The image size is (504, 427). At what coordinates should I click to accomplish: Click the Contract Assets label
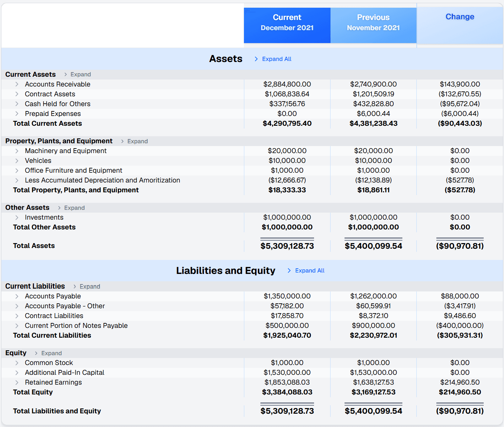[50, 94]
